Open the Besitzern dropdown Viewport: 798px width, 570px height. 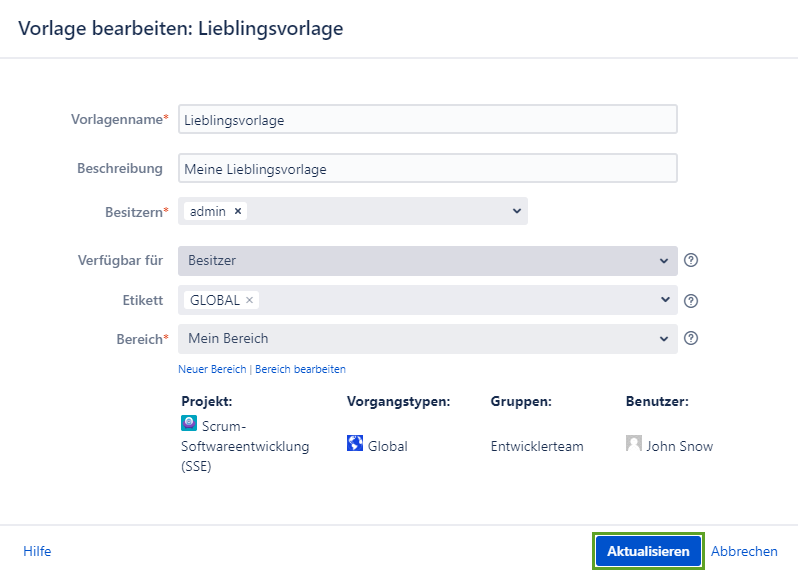516,211
